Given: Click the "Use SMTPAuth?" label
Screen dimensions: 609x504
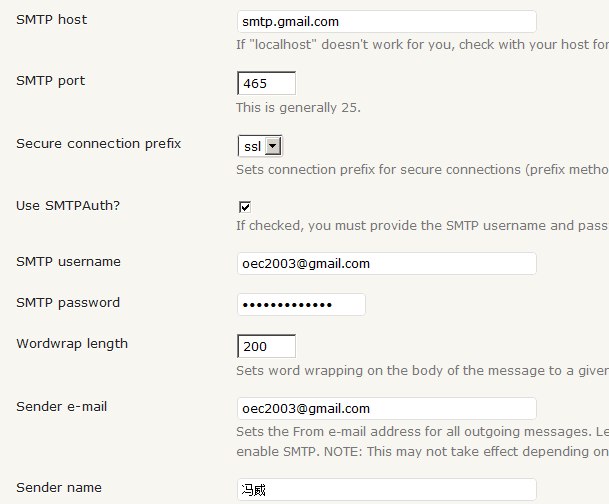Looking at the screenshot, I should coord(68,206).
